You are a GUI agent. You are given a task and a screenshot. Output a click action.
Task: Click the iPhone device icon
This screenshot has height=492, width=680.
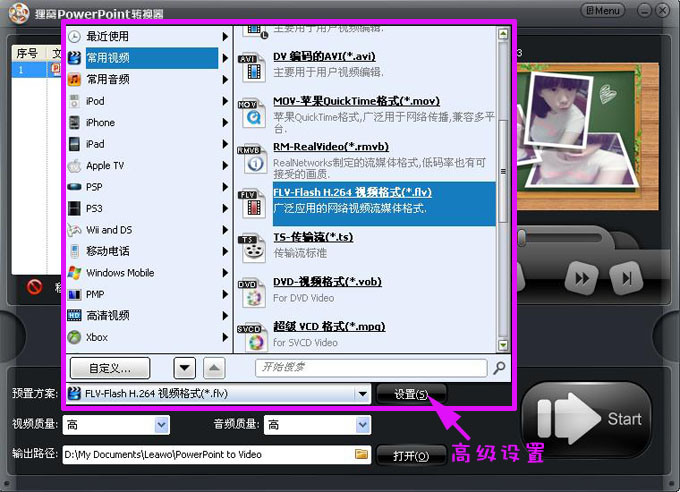coord(75,122)
